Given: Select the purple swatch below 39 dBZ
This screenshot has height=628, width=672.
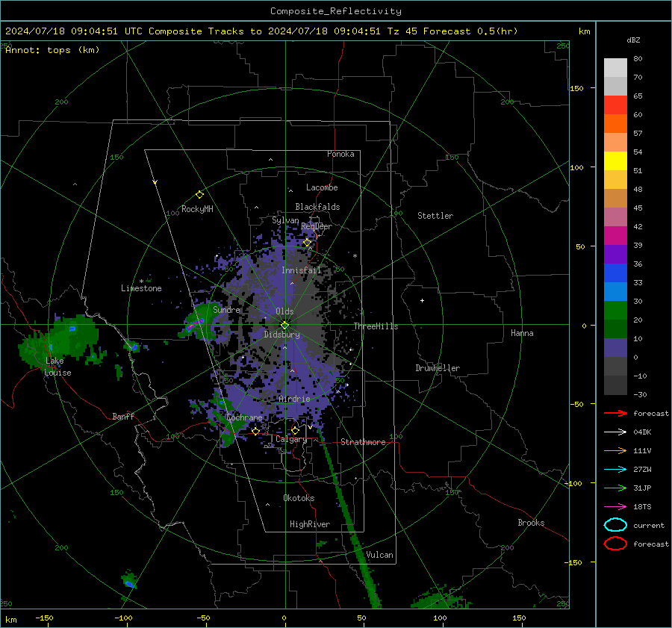Looking at the screenshot, I should pos(615,254).
